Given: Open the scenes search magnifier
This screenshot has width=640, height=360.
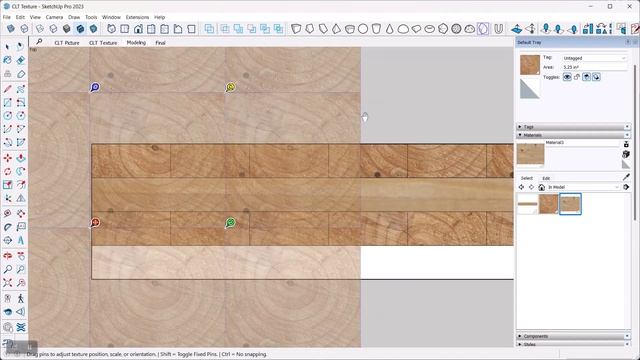Looking at the screenshot, I should (x=39, y=42).
